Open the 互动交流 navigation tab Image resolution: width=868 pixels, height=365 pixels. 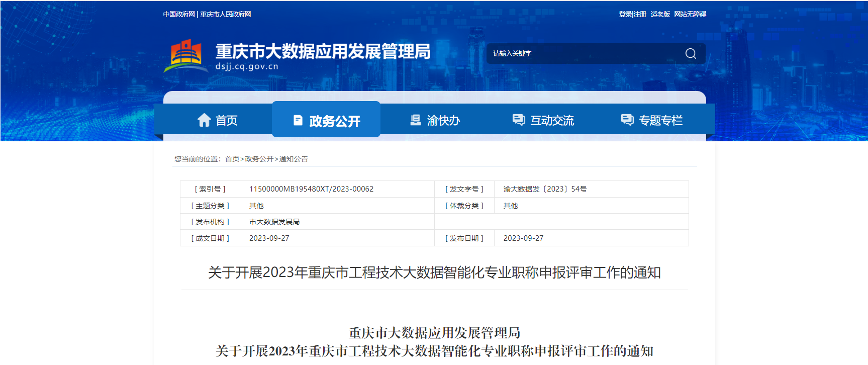click(552, 121)
